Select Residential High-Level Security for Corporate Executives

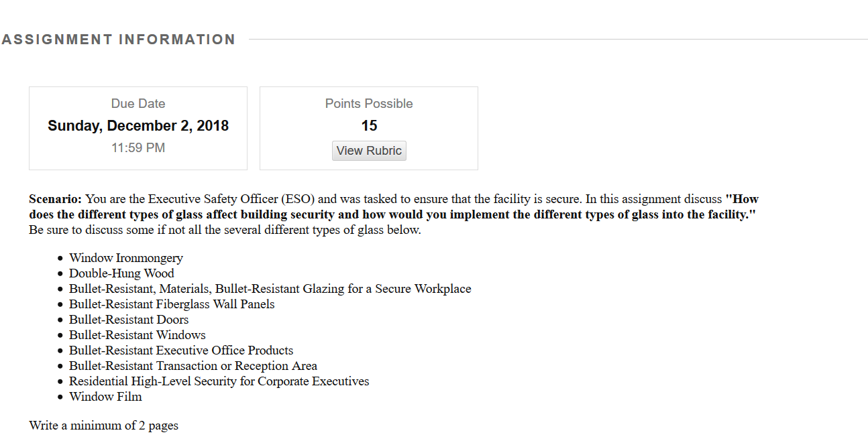(219, 381)
